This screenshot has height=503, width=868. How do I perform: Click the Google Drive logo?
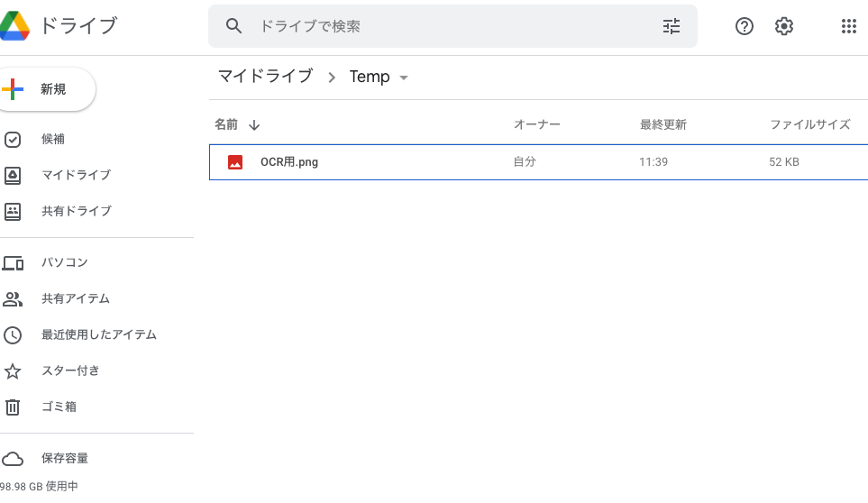(x=14, y=26)
